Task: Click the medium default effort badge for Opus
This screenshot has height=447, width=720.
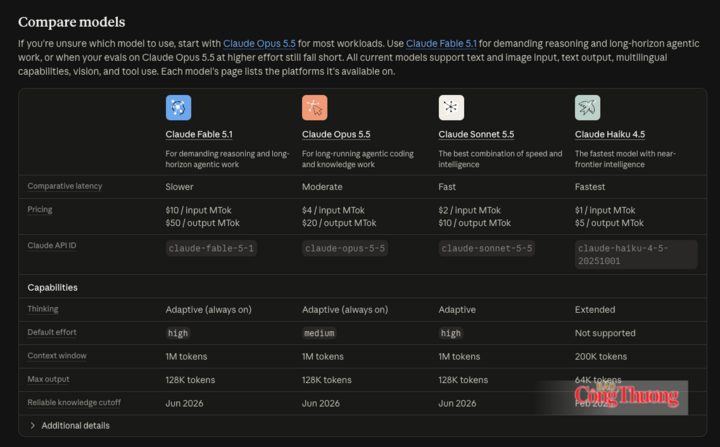Action: pos(319,333)
